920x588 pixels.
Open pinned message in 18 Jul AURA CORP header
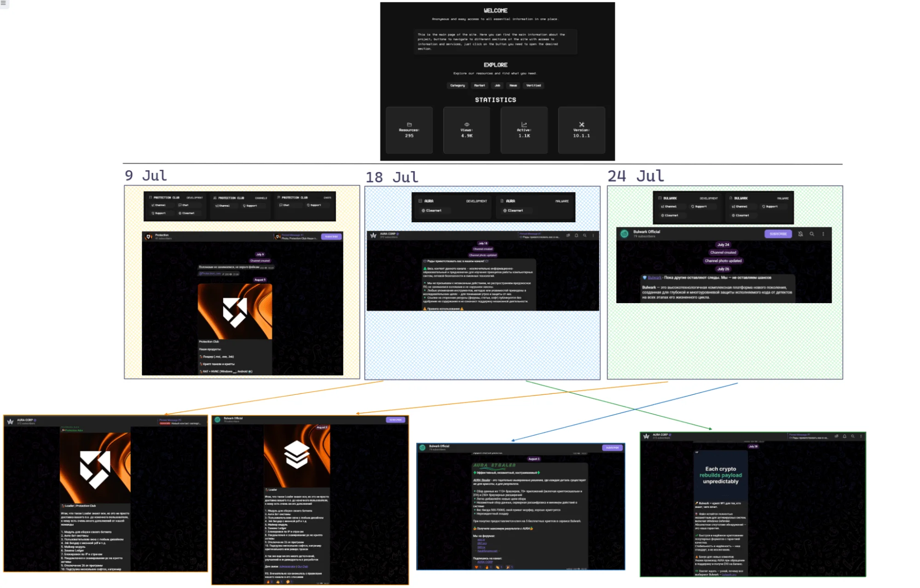coord(539,235)
